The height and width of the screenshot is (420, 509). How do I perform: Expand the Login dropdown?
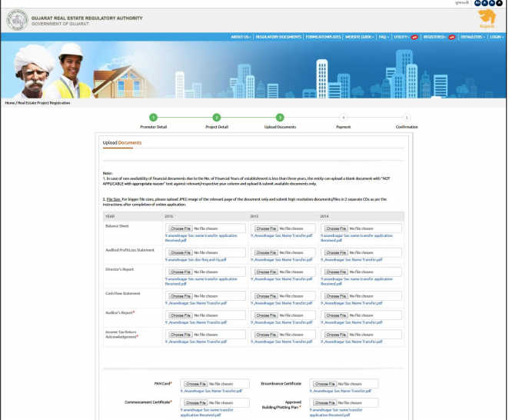point(497,37)
